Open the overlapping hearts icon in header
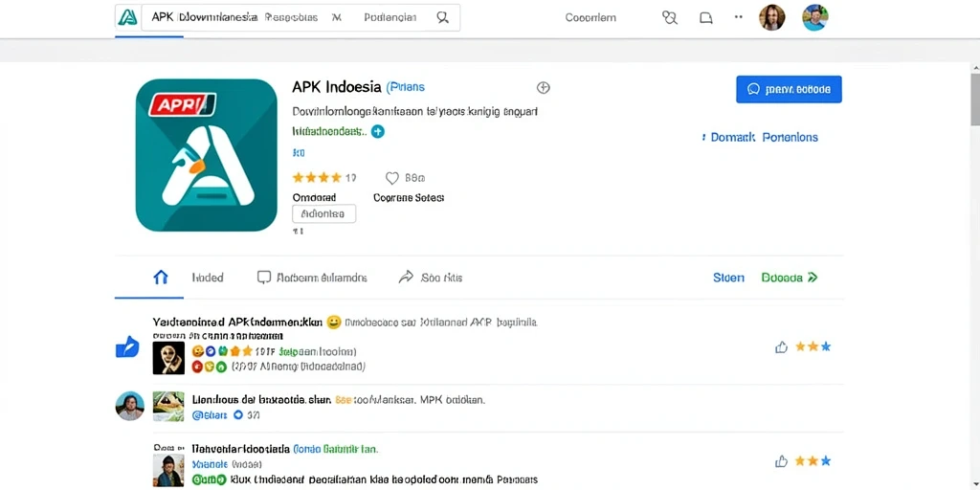The width and height of the screenshot is (980, 490). 669,17
